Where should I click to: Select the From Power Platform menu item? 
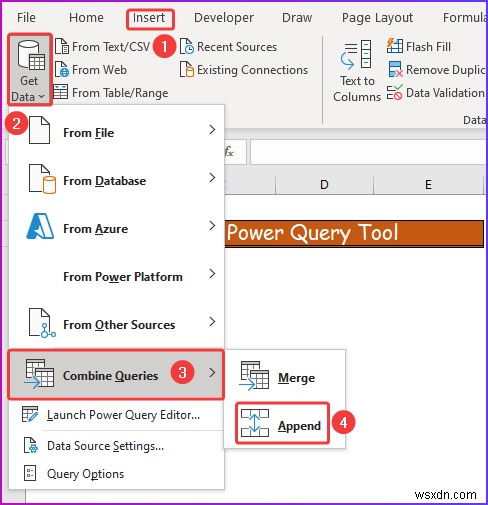[116, 277]
